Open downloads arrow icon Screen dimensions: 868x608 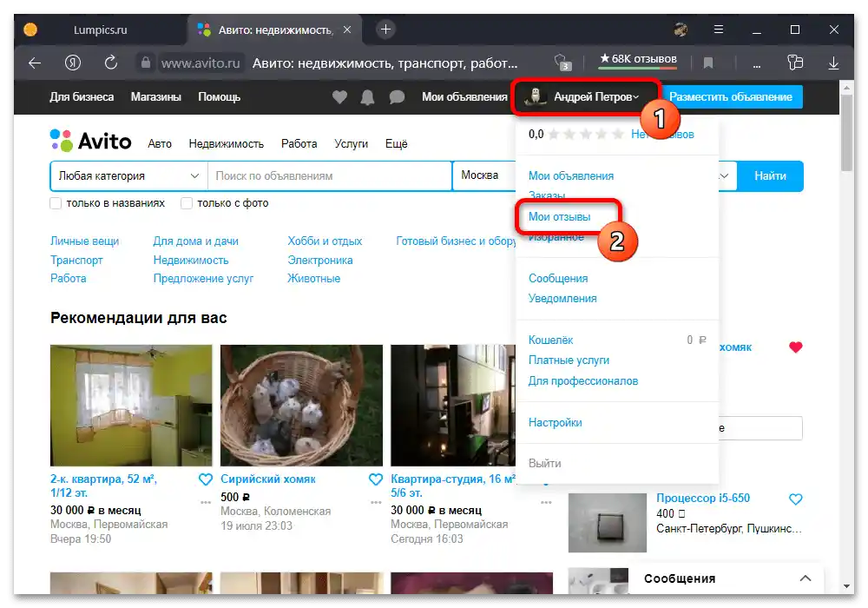(x=833, y=63)
